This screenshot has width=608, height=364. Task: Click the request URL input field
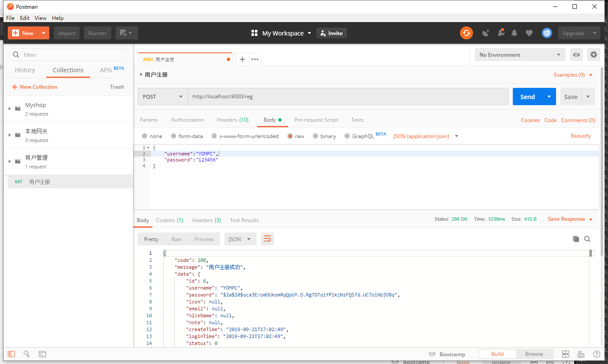tap(347, 97)
